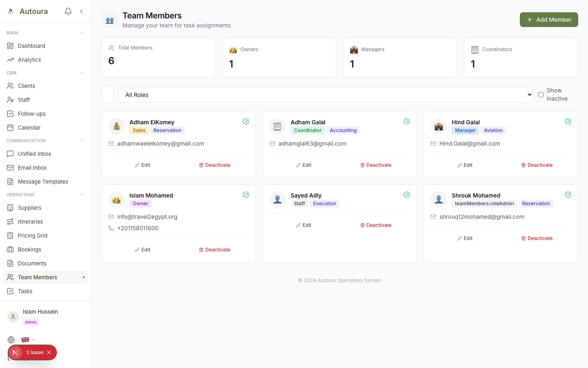The width and height of the screenshot is (588, 368).
Task: Click the Message Templates document icon
Action: click(x=10, y=182)
